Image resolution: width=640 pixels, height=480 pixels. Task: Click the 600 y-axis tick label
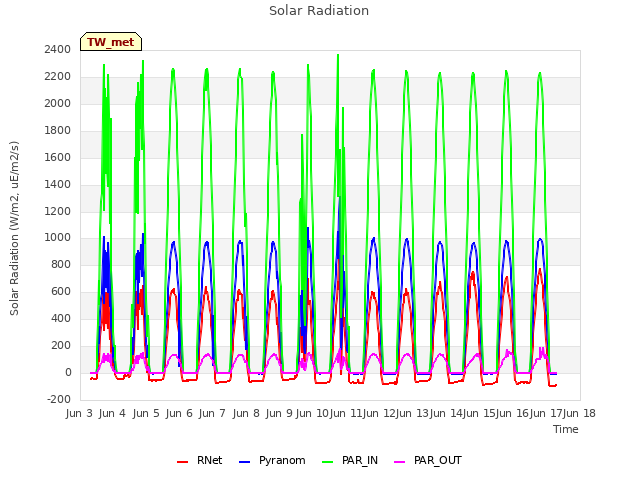click(61, 291)
